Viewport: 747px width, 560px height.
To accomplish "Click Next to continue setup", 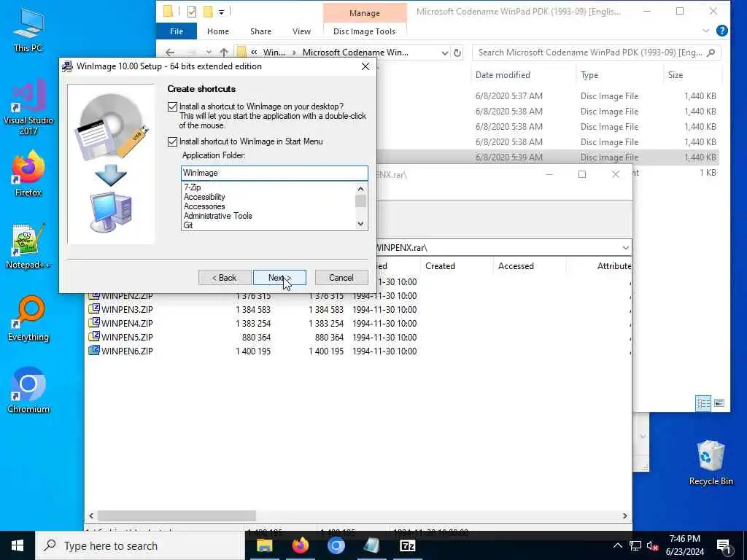I will click(x=279, y=278).
